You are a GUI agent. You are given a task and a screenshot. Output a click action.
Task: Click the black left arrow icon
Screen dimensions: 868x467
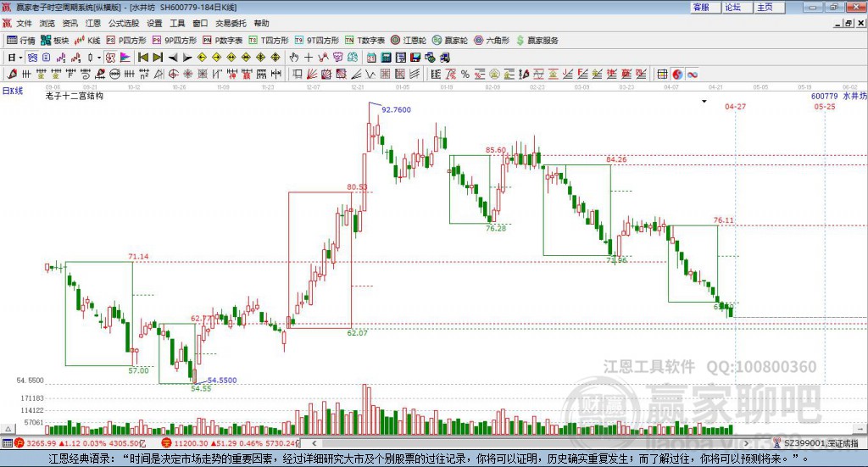173,58
